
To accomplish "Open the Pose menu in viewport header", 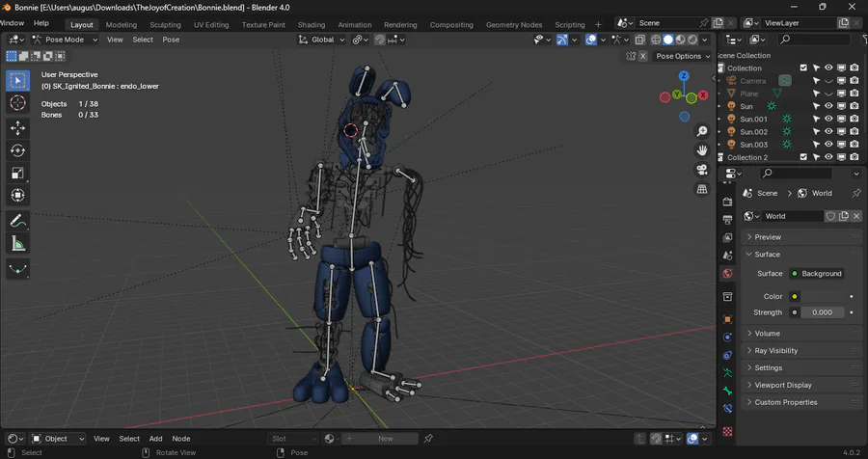I will point(171,40).
